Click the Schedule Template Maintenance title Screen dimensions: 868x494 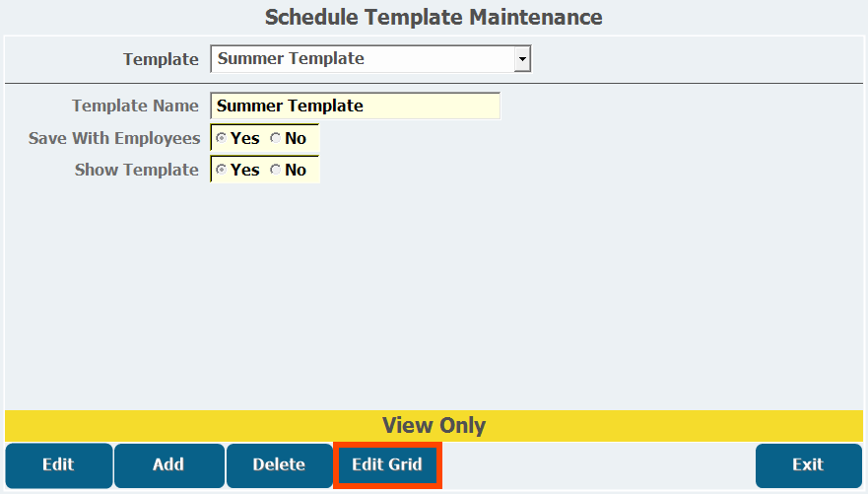coord(434,17)
